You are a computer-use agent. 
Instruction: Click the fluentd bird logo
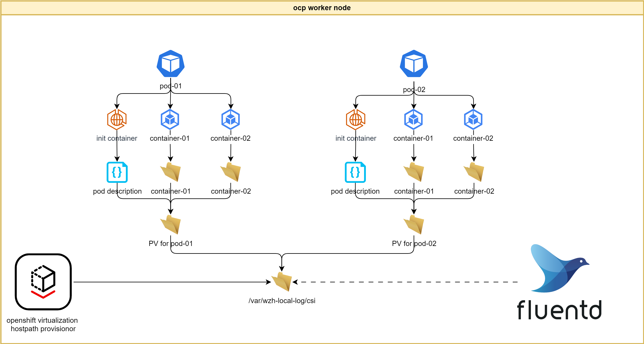pyautogui.click(x=559, y=269)
